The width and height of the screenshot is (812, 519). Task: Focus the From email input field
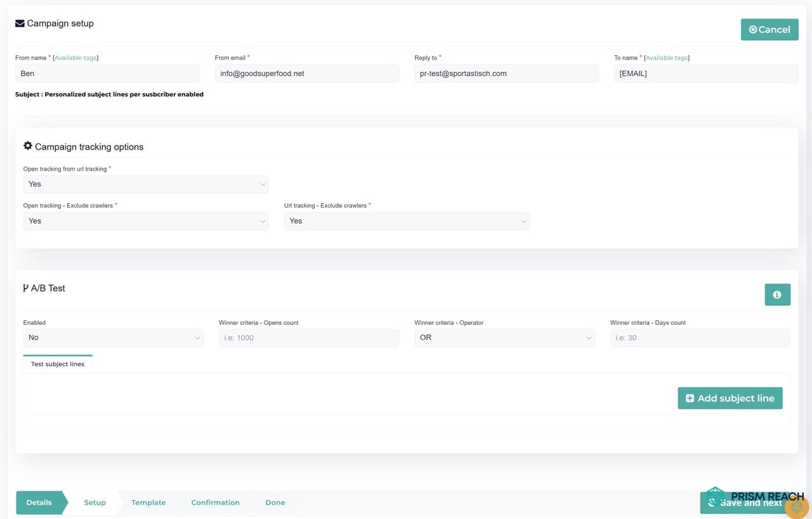pos(307,74)
